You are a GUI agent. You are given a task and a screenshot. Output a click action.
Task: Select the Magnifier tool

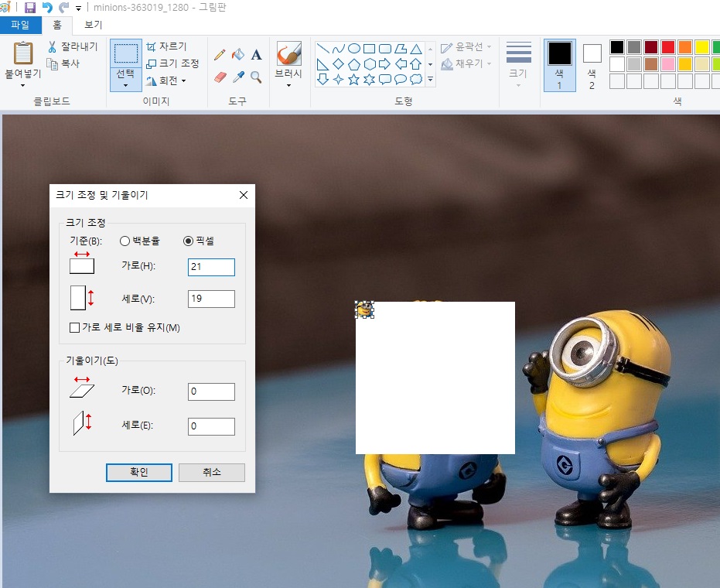(x=256, y=77)
